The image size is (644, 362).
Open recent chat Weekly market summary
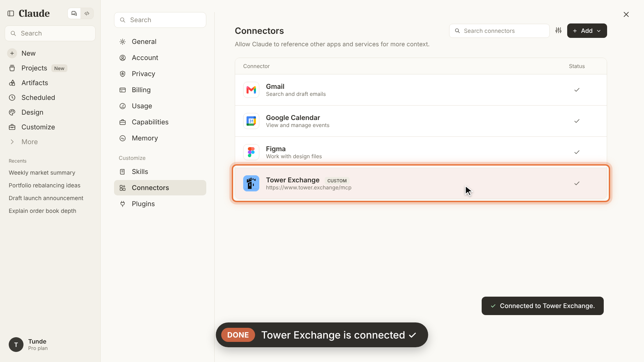click(42, 173)
